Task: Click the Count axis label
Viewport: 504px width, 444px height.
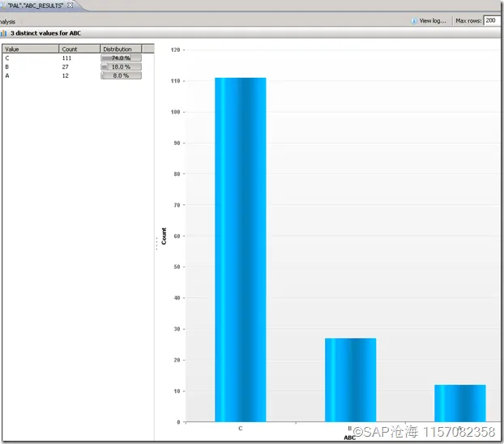Action: click(164, 236)
